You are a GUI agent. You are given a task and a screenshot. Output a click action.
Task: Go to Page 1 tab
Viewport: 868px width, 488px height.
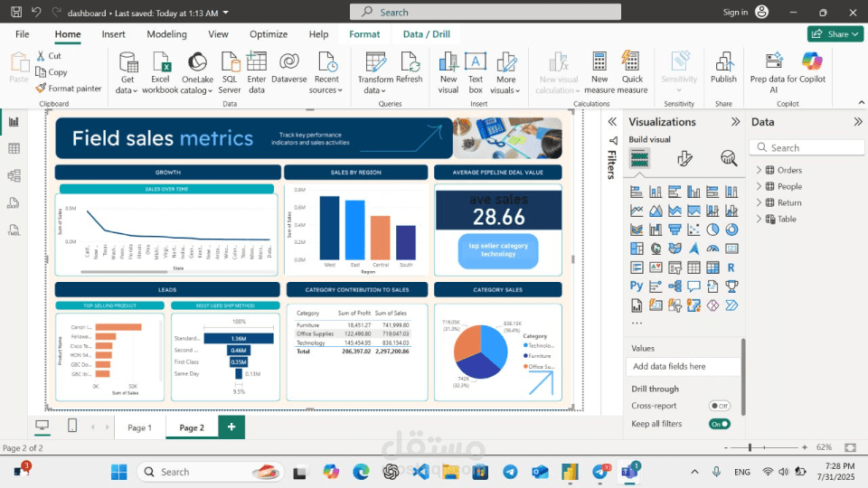point(139,427)
